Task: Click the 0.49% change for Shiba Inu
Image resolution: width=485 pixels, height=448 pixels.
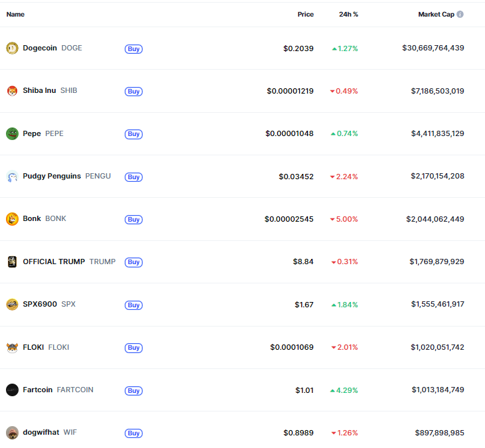Action: 344,92
